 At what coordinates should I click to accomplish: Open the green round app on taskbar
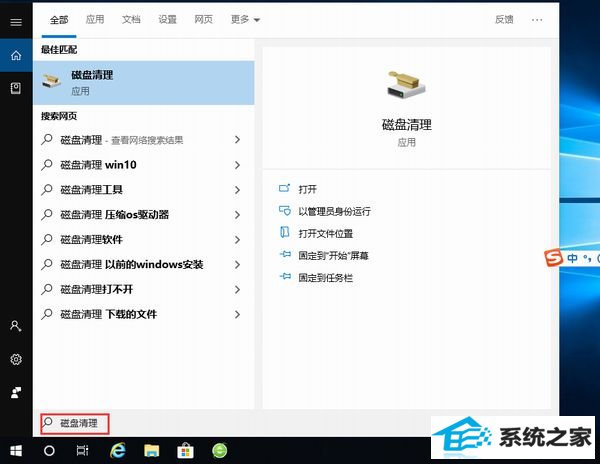pos(220,451)
